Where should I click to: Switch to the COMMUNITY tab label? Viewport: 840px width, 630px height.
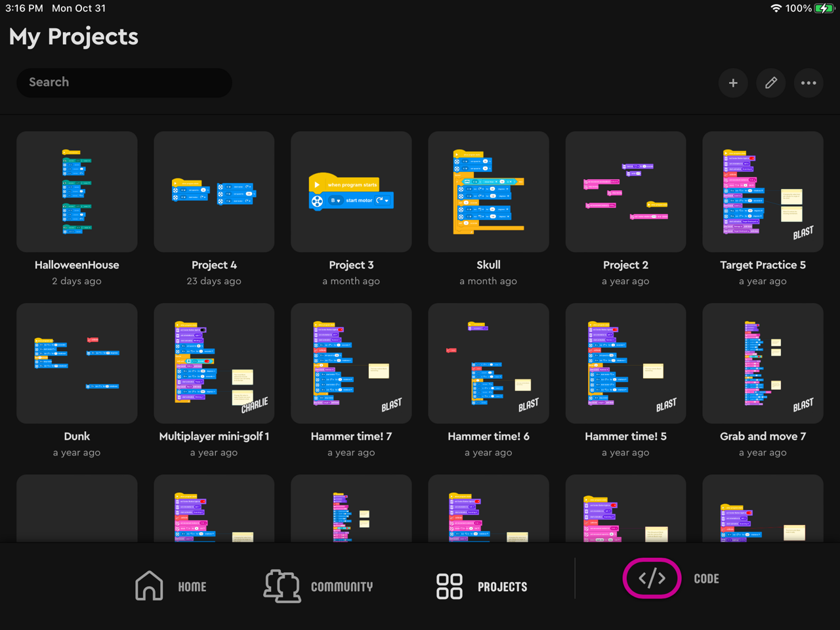342,587
